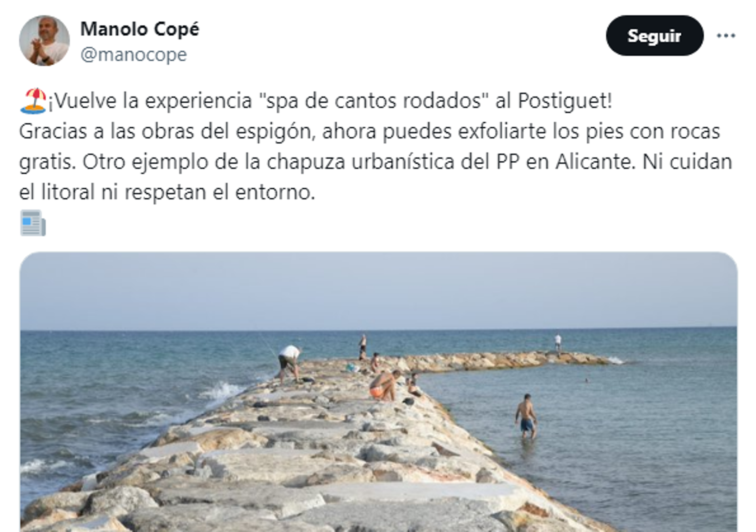
Task: Open the Manolo Copé display name link
Action: point(140,29)
